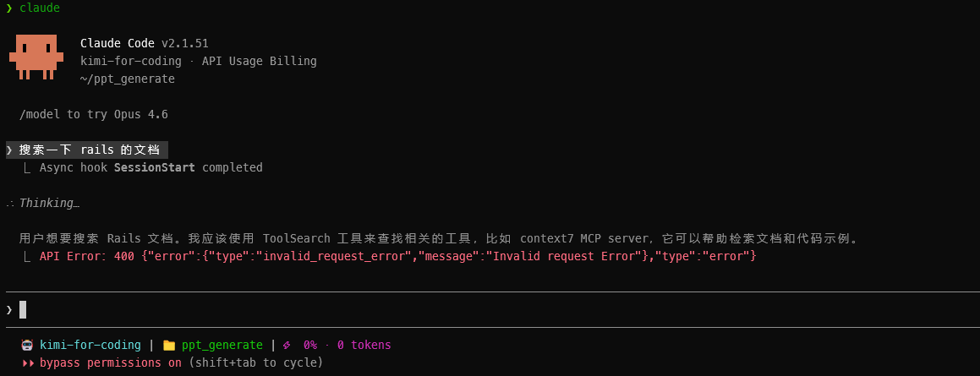This screenshot has height=376, width=980.
Task: Click the green shell prompt arrow before claude
Action: point(9,8)
